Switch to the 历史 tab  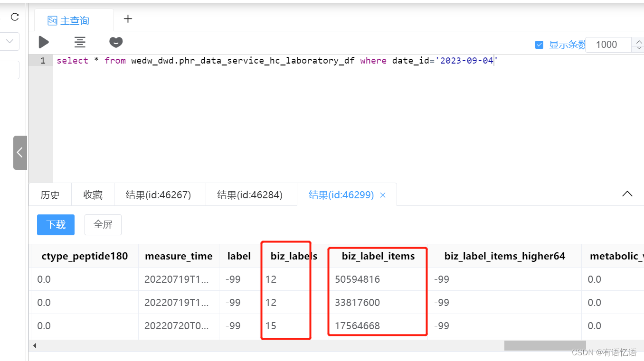coord(50,195)
